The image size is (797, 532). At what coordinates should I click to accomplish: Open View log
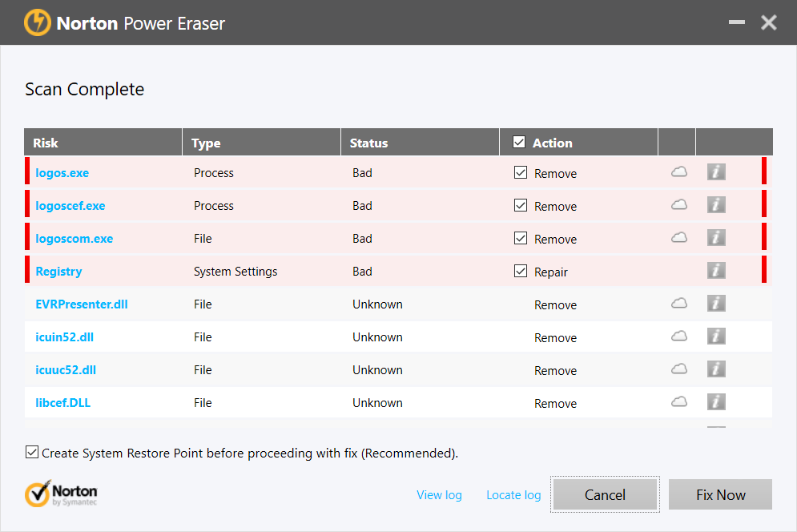(439, 494)
